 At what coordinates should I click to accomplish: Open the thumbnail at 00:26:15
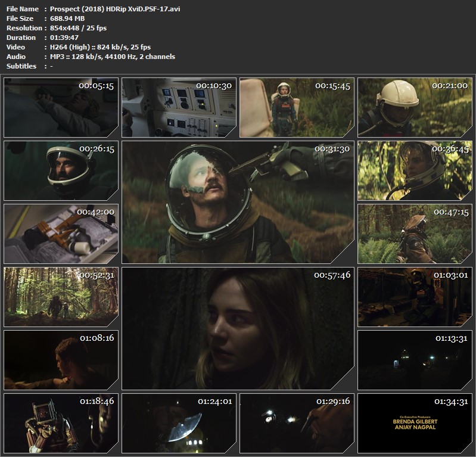tap(61, 170)
